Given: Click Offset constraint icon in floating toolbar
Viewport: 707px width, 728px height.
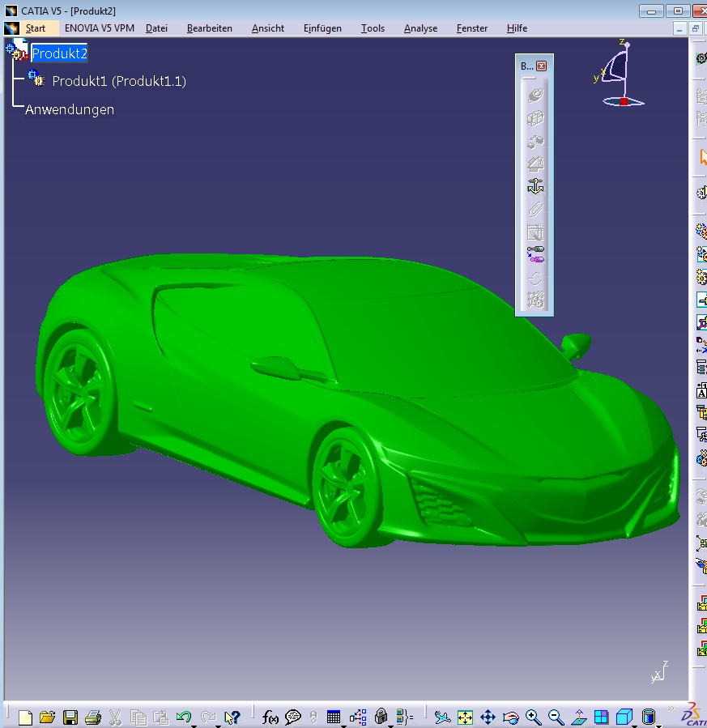Looking at the screenshot, I should click(535, 141).
